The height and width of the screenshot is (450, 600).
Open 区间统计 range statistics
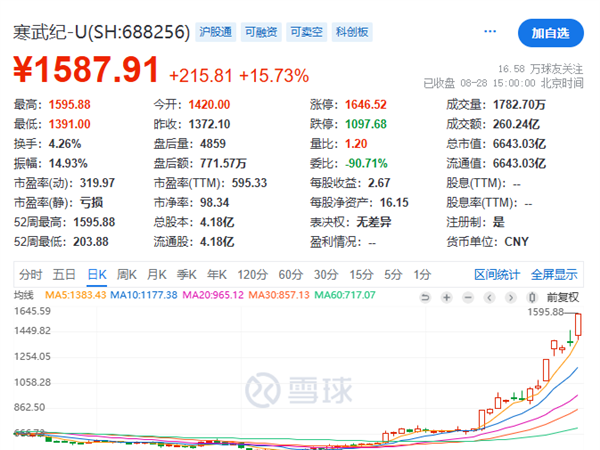(497, 274)
